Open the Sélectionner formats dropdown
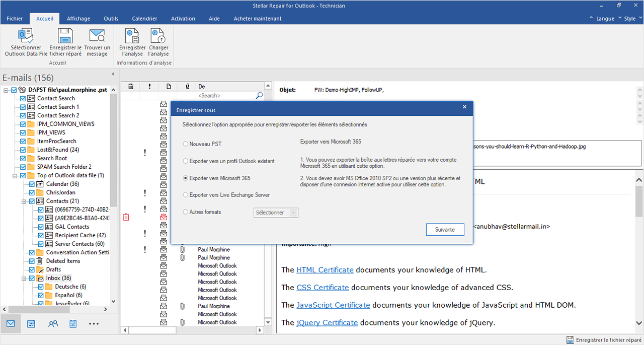Screen dimensions: 644x345 pos(276,213)
